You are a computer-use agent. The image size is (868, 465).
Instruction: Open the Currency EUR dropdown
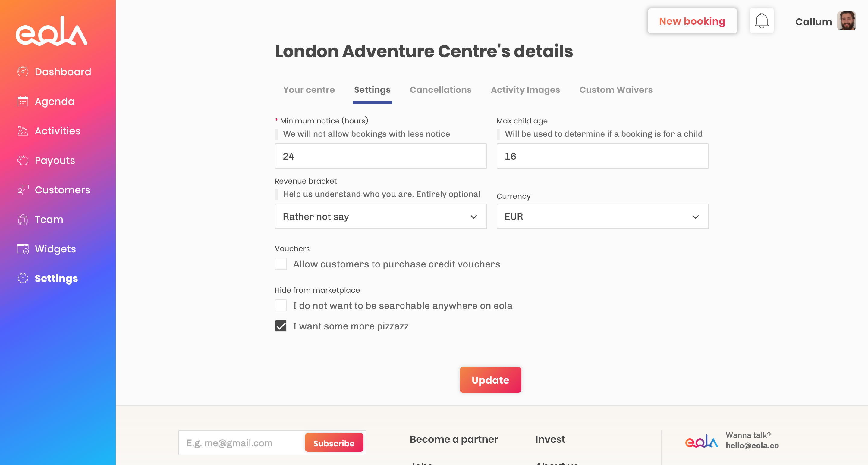602,217
